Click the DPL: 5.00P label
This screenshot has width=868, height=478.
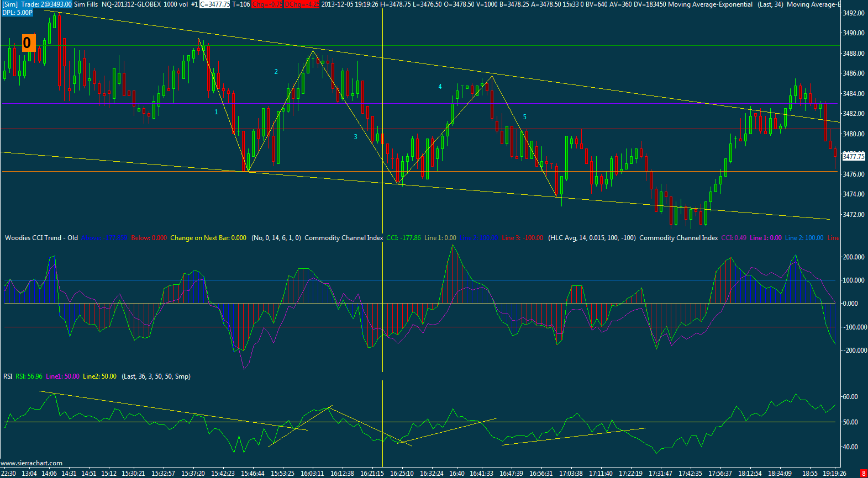17,12
